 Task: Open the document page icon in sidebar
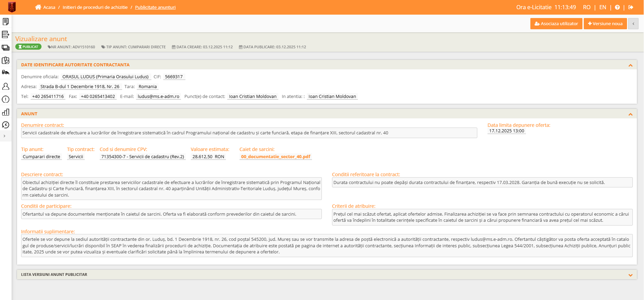[x=5, y=22]
